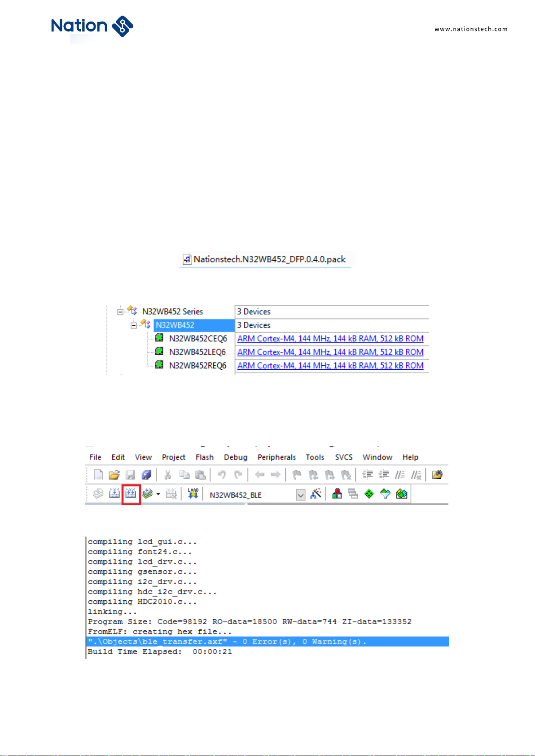Click the Unindent selected lines icon
This screenshot has height=756, width=535.
[x=384, y=475]
